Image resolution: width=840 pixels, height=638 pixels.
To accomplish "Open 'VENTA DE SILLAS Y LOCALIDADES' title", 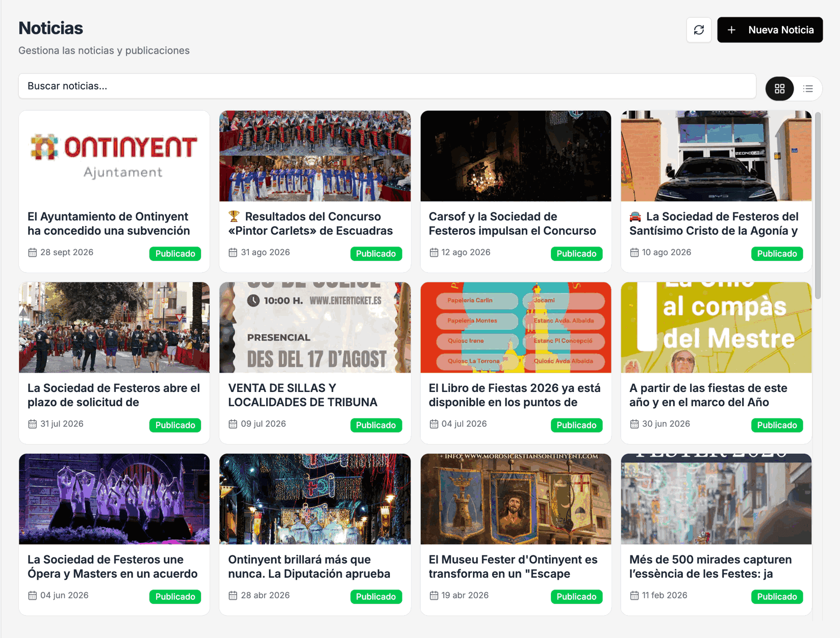I will (x=302, y=395).
